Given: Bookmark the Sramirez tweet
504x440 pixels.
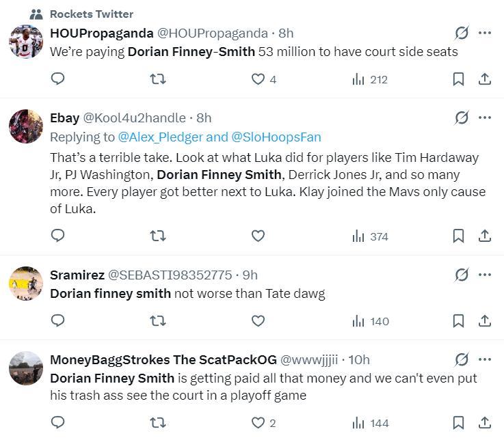Looking at the screenshot, I should tap(458, 321).
